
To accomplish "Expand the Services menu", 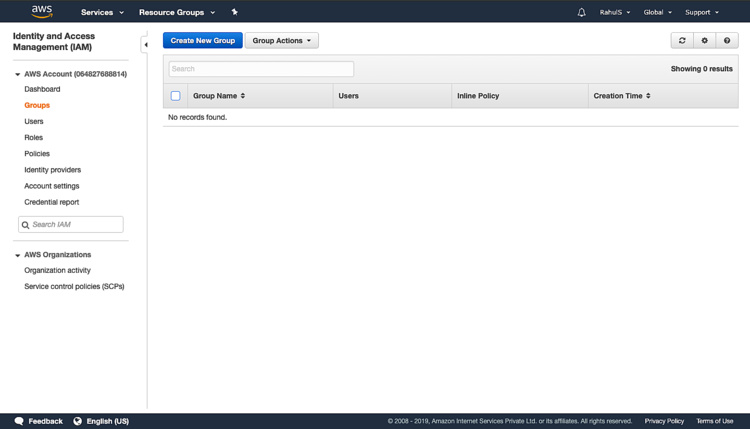I will pos(102,12).
